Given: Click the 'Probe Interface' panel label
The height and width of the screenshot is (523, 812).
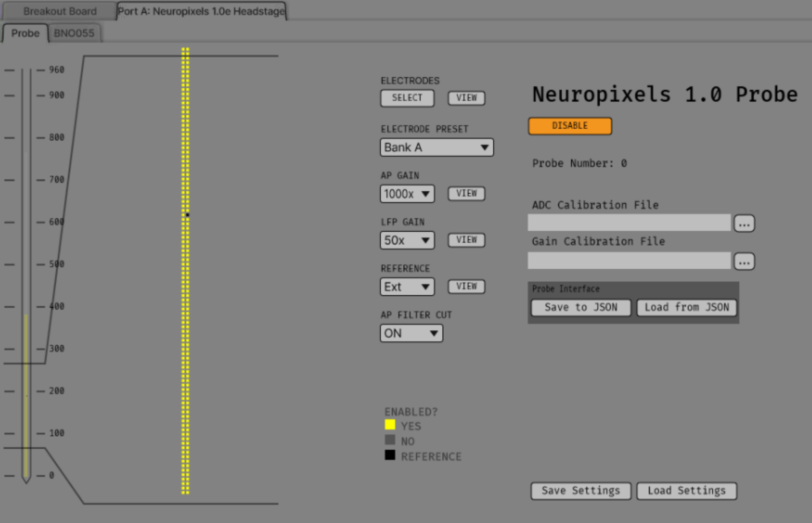Looking at the screenshot, I should coord(565,289).
